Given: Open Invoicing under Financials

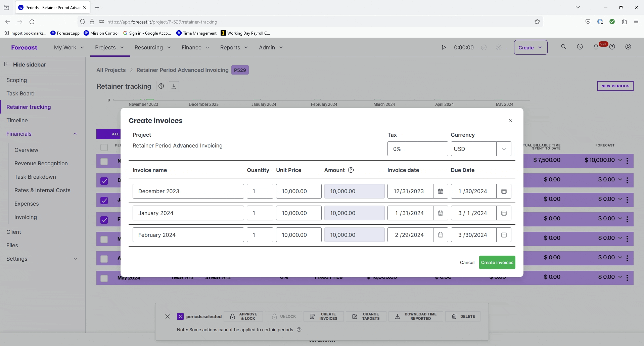Looking at the screenshot, I should pos(26,217).
